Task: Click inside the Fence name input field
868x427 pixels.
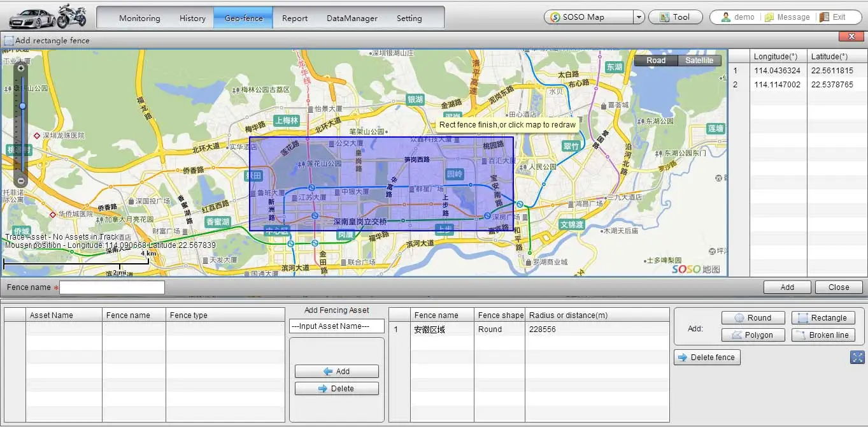Action: pyautogui.click(x=111, y=287)
